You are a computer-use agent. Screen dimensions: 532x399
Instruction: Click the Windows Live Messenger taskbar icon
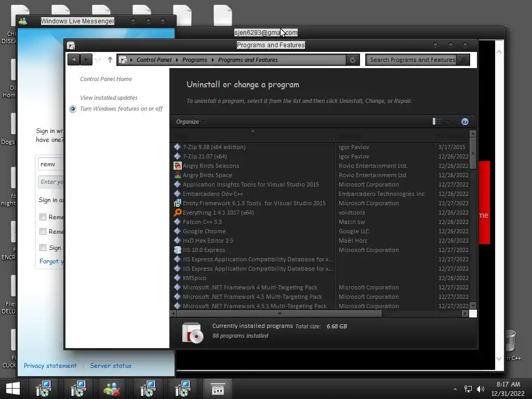coord(112,389)
